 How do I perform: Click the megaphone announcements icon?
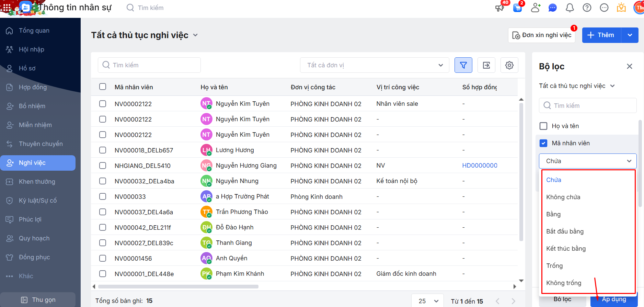point(499,8)
